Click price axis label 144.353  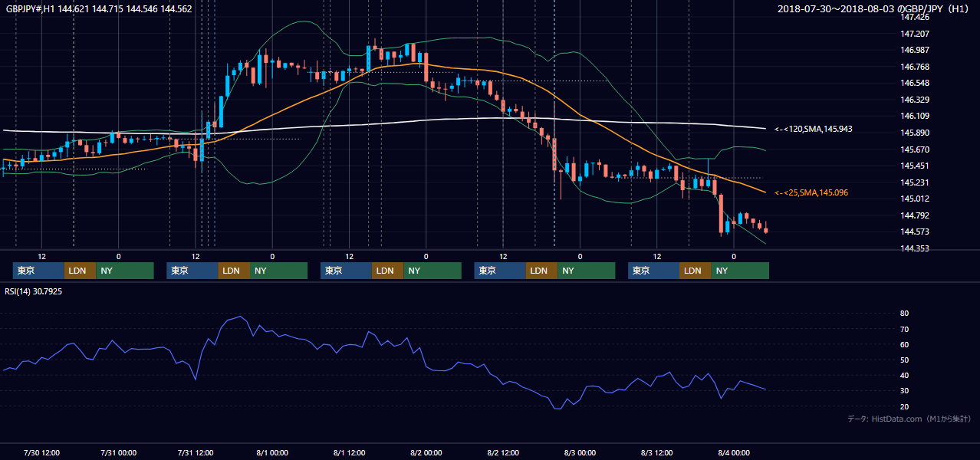coord(915,248)
